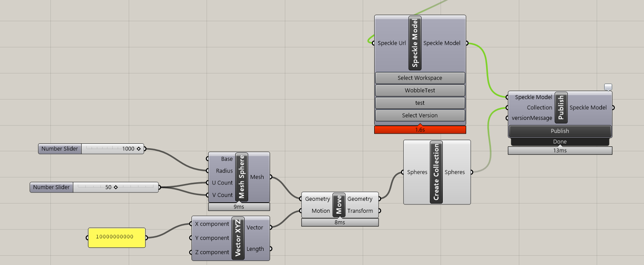Click the Speckle Model input of Publish

533,97
